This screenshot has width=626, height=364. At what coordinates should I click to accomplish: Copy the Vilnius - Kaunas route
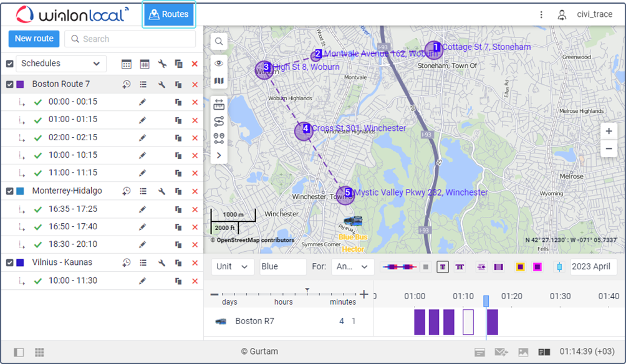coord(178,263)
